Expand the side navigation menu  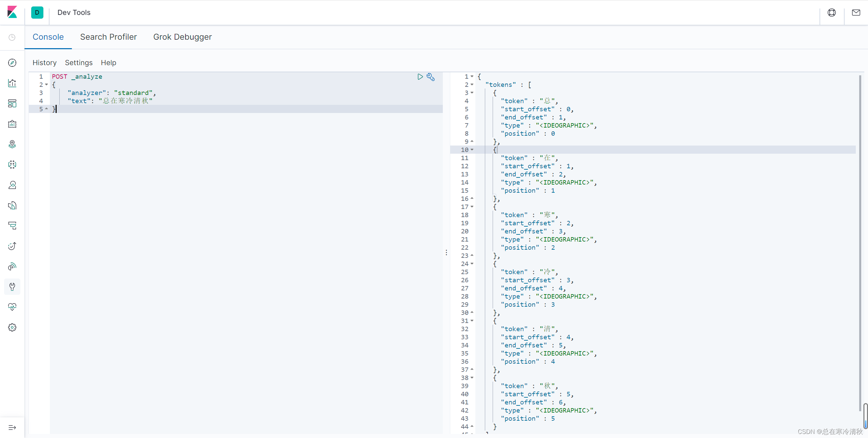[x=12, y=427]
